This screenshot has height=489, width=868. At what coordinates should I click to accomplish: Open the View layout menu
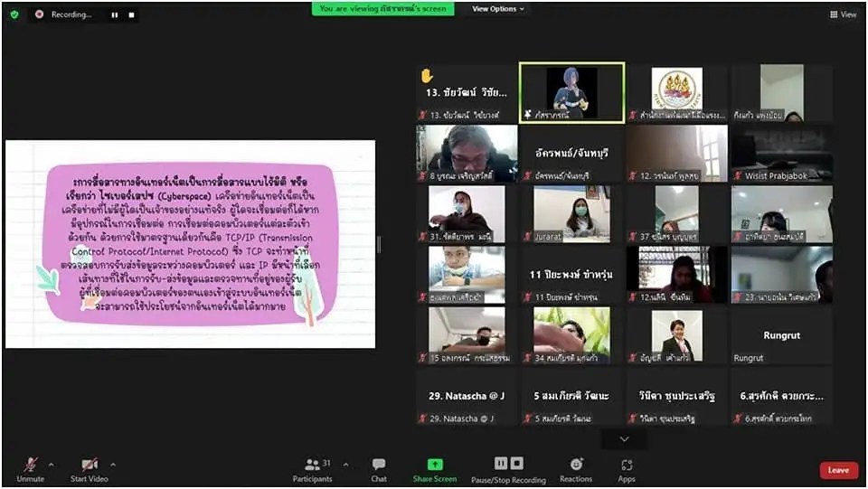(x=843, y=14)
